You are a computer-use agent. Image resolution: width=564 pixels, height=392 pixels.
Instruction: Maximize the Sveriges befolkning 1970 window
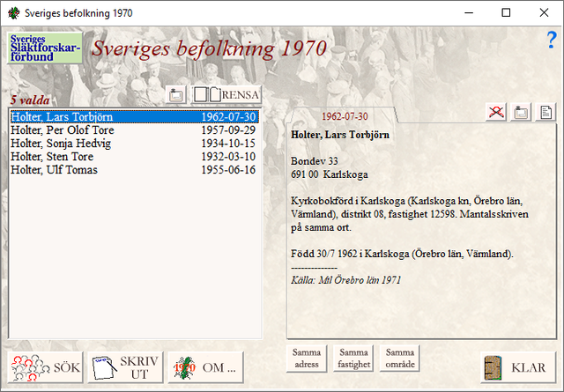click(506, 13)
